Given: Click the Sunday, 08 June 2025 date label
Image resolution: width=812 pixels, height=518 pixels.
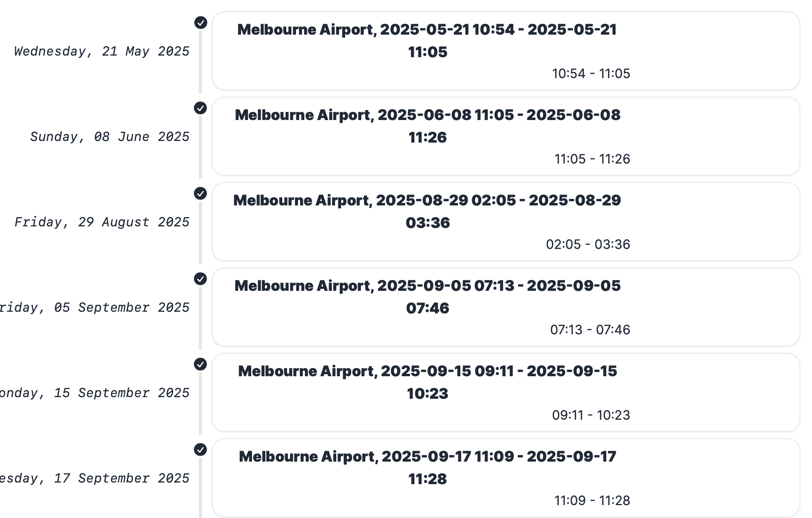Looking at the screenshot, I should point(110,137).
